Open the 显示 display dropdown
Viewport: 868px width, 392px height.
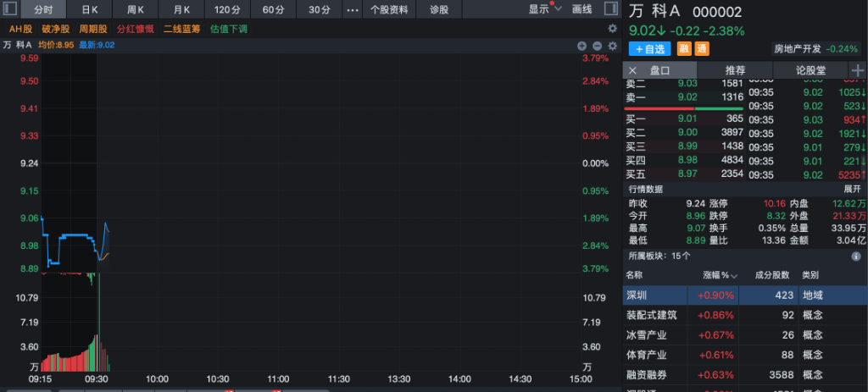tap(545, 9)
